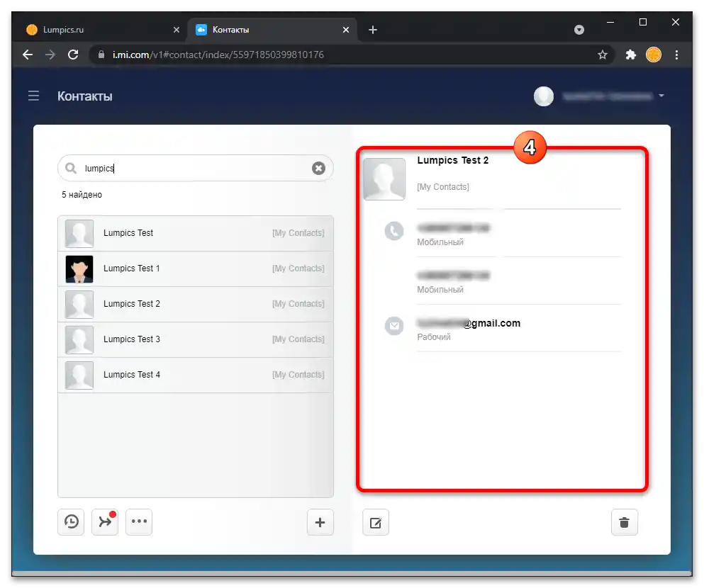Click [My Contacts] label in details pane
Image resolution: width=704 pixels, height=588 pixels.
[443, 186]
